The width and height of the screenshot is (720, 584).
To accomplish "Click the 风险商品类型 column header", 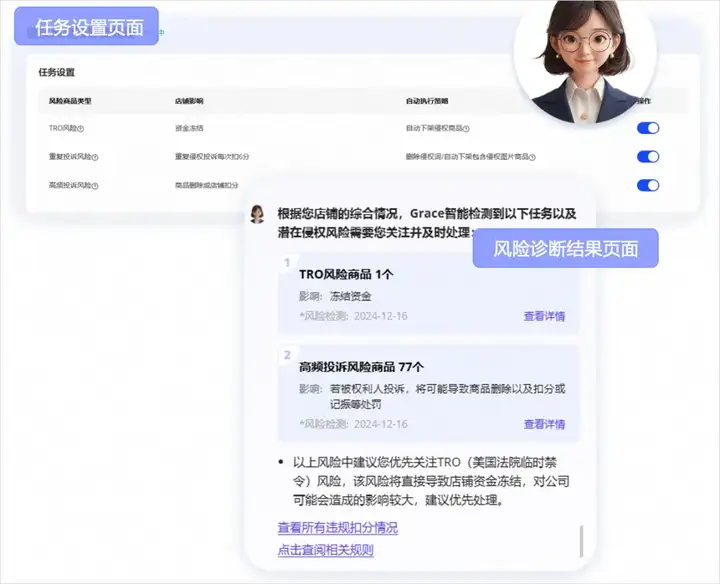I will (70, 101).
